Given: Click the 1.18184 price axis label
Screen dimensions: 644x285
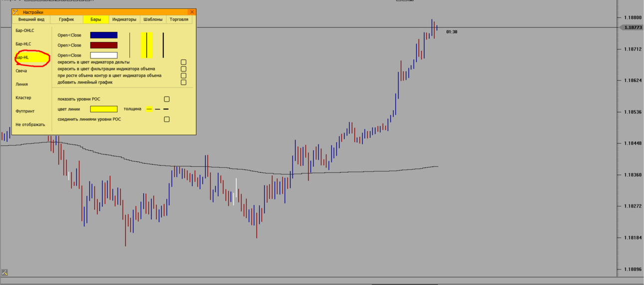Looking at the screenshot, I should pyautogui.click(x=633, y=237).
